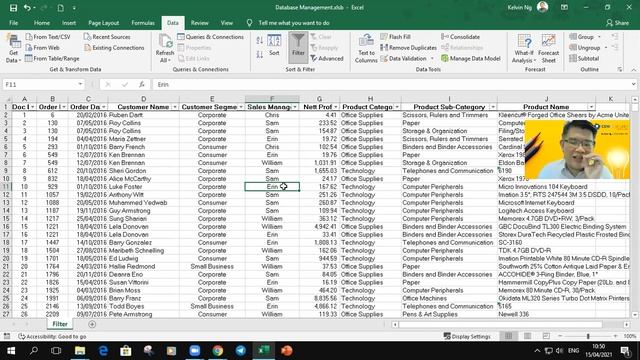The width and height of the screenshot is (640, 360).
Task: Open Manage Data Model
Action: pos(471,58)
